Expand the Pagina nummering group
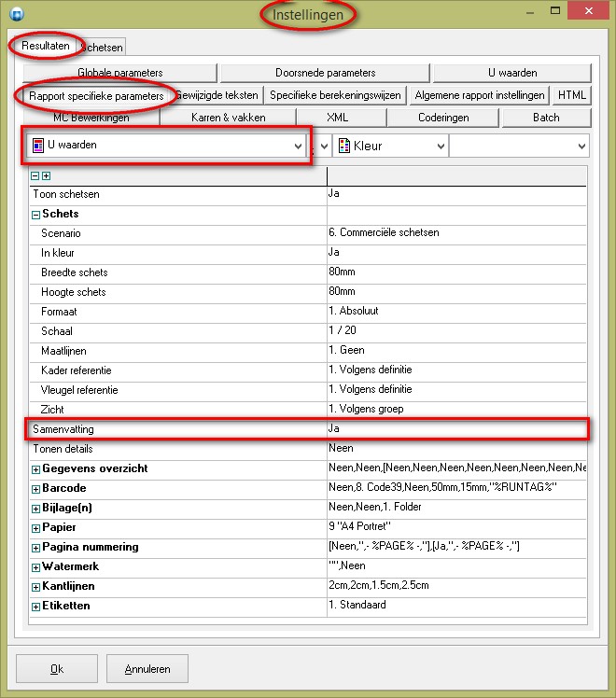This screenshot has height=698, width=616. pyautogui.click(x=35, y=548)
